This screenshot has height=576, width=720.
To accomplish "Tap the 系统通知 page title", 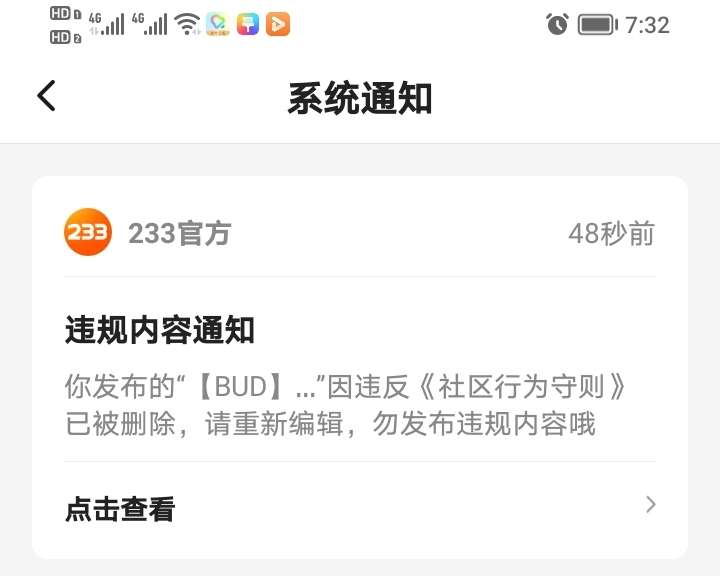I will pyautogui.click(x=360, y=98).
